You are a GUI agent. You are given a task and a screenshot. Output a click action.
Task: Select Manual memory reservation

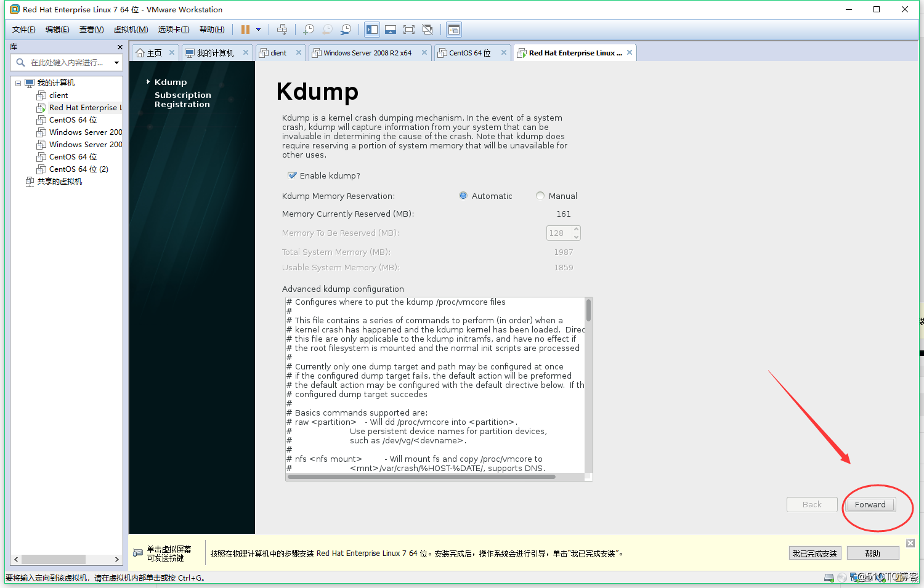pos(540,196)
